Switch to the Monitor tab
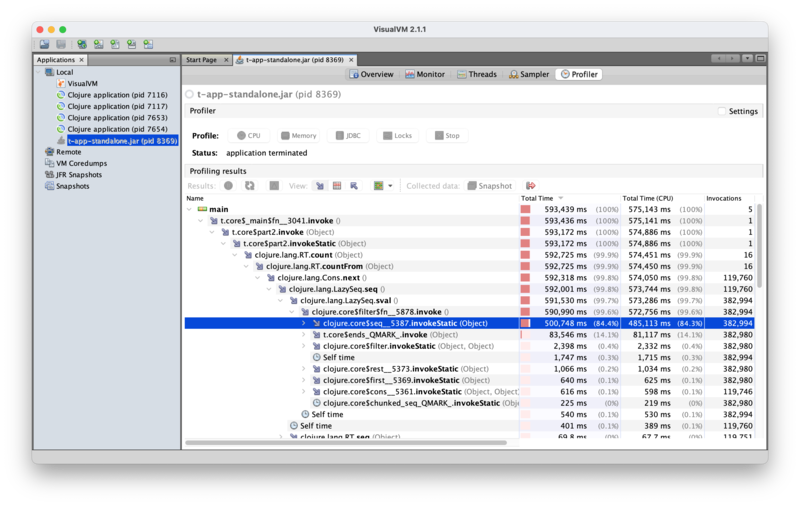 click(x=425, y=74)
